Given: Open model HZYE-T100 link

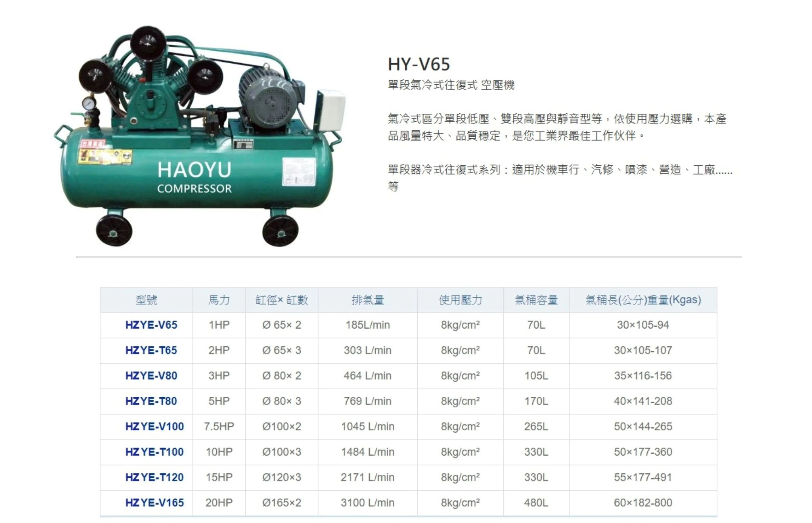Looking at the screenshot, I should point(154,452).
